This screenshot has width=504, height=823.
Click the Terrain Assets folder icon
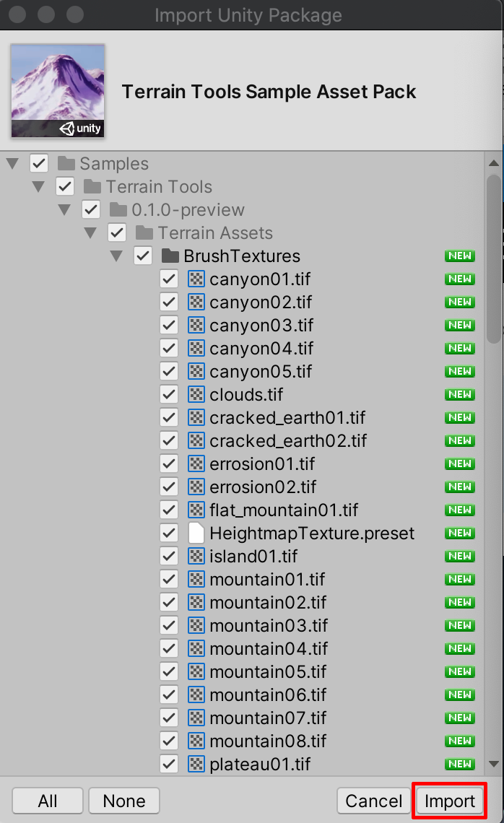click(x=144, y=233)
